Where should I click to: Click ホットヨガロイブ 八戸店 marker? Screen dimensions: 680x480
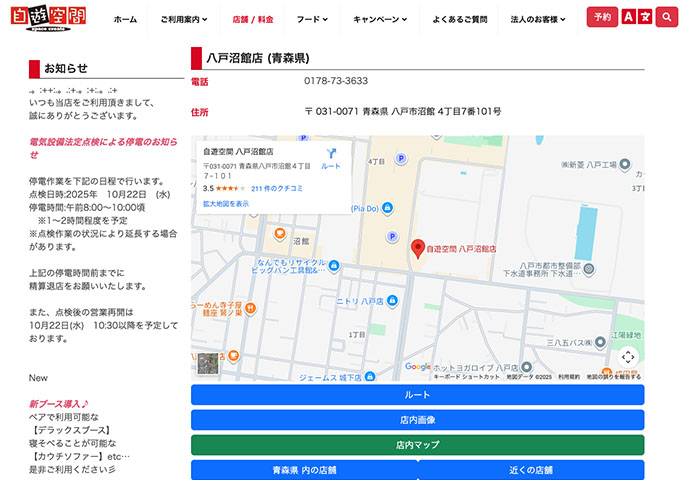(526, 367)
